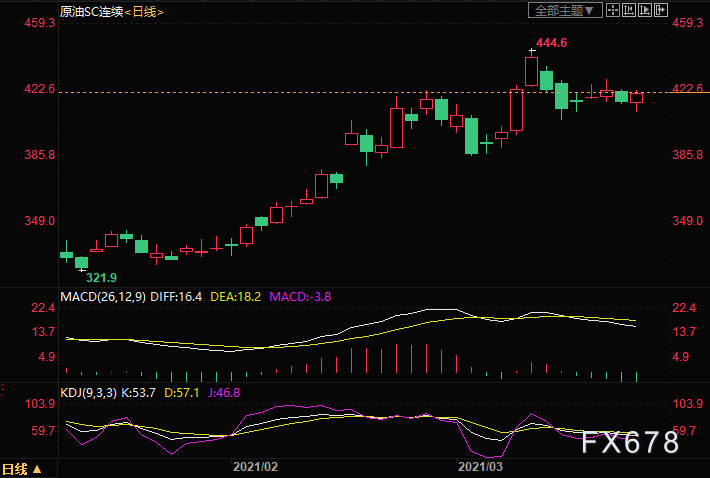Click the MACD right axis 22.4 label
The width and height of the screenshot is (710, 478).
click(684, 308)
